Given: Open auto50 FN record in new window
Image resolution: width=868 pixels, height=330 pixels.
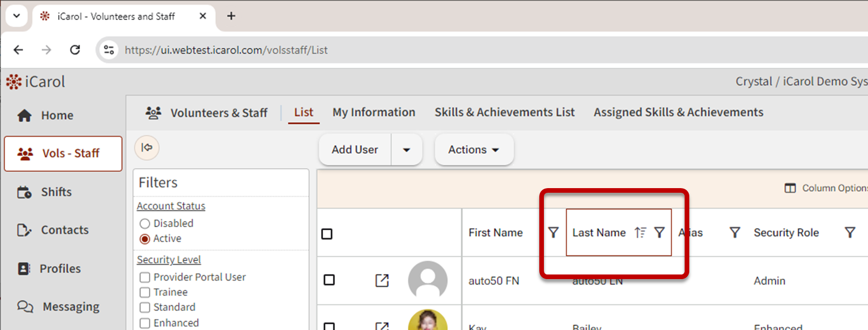Looking at the screenshot, I should [x=382, y=280].
